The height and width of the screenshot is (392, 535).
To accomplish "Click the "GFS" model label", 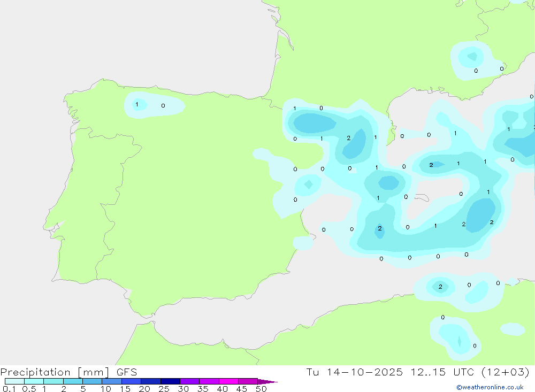I will coord(127,372).
